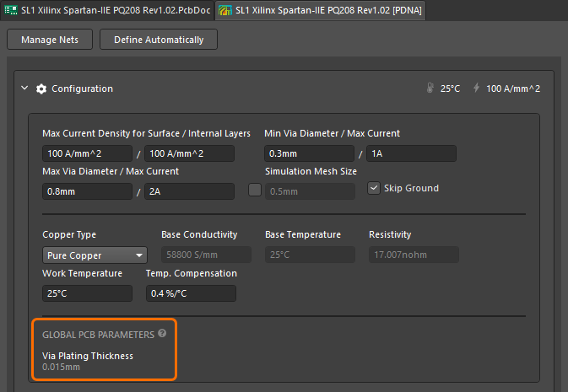
Task: Click the Temp. Compensation field
Action: point(190,293)
